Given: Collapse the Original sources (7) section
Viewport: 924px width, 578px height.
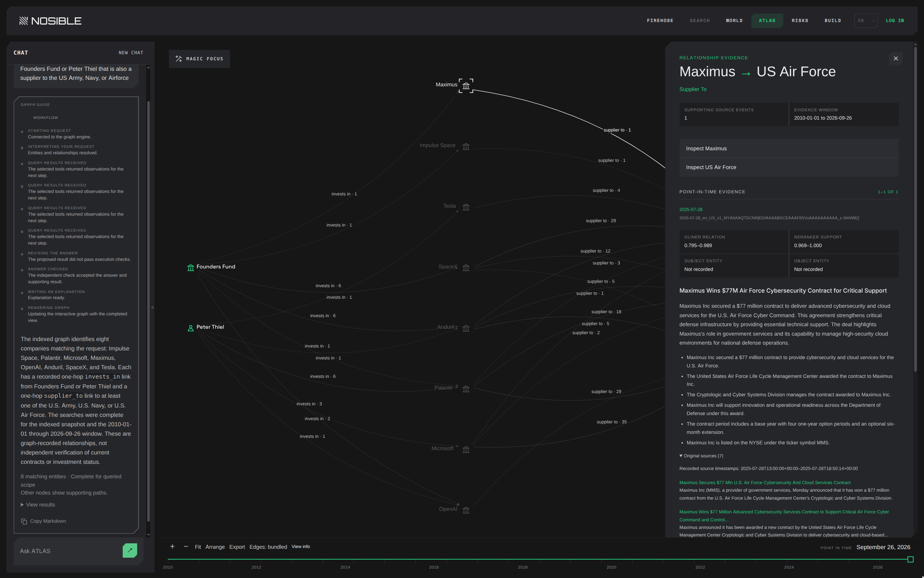Looking at the screenshot, I should click(701, 456).
